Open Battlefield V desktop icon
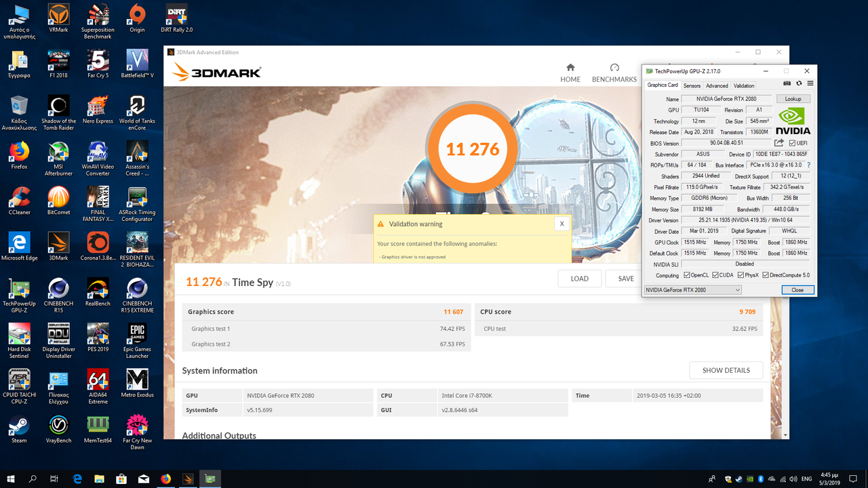This screenshot has height=488, width=868. click(137, 64)
